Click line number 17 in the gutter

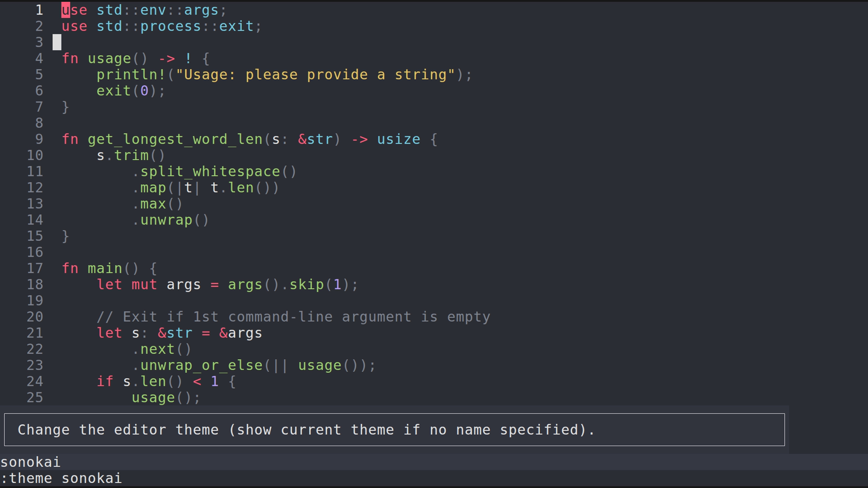point(35,268)
